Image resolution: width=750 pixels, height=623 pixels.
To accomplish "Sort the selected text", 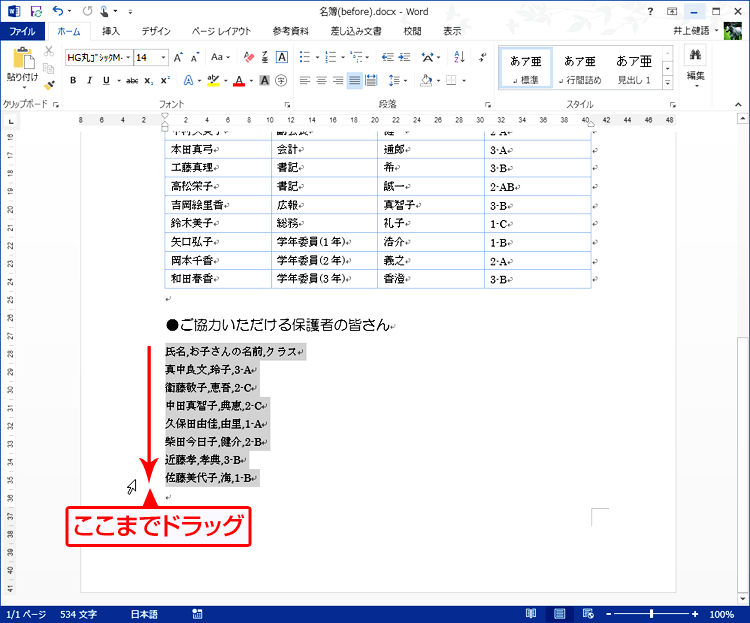I will 459,57.
